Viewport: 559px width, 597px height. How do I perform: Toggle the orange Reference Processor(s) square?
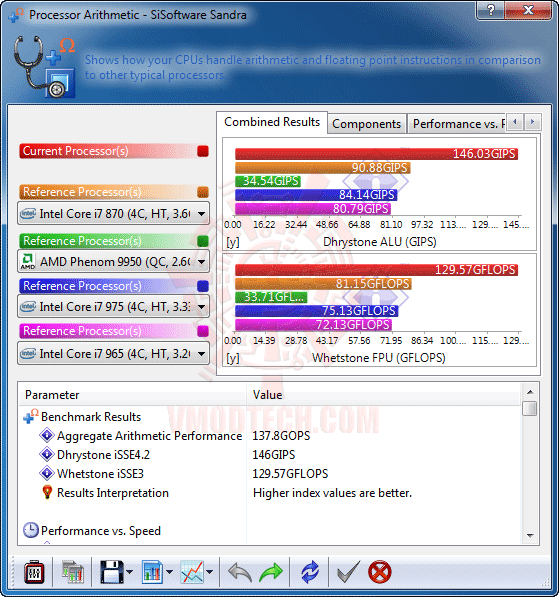tap(203, 192)
